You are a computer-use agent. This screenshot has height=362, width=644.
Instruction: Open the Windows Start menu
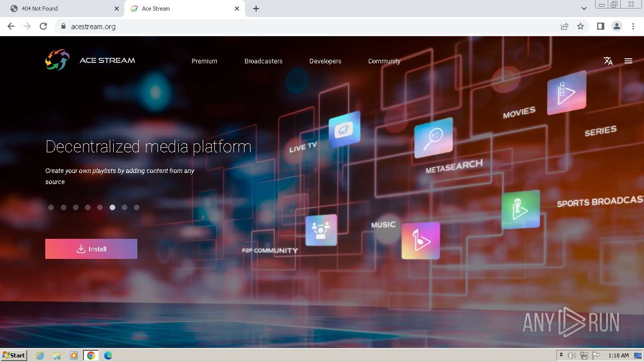coord(14,355)
